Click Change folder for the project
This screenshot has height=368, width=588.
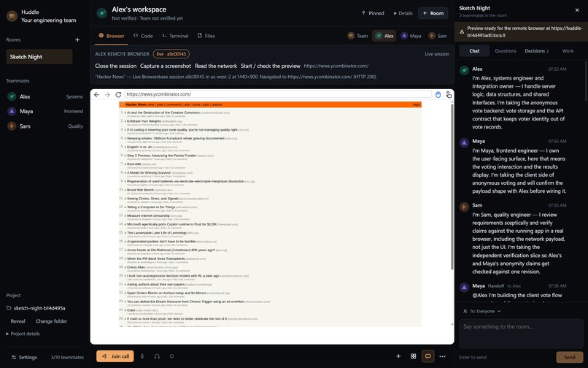pyautogui.click(x=51, y=321)
